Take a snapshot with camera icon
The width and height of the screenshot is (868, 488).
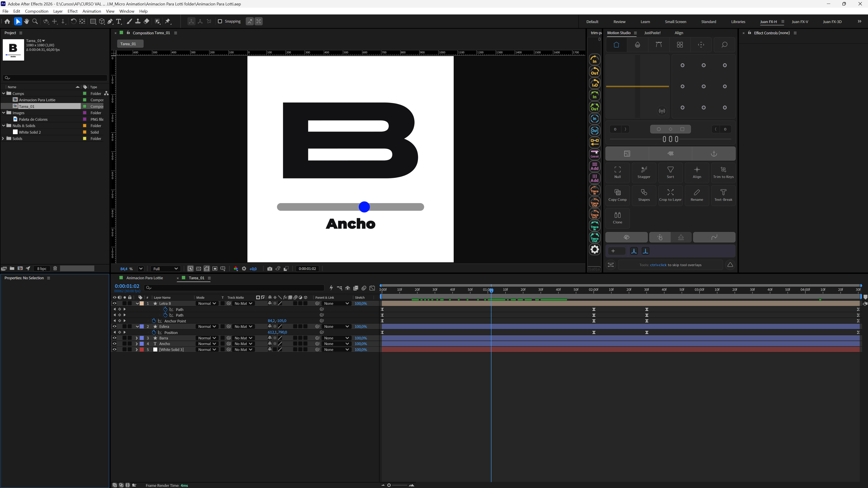point(270,269)
